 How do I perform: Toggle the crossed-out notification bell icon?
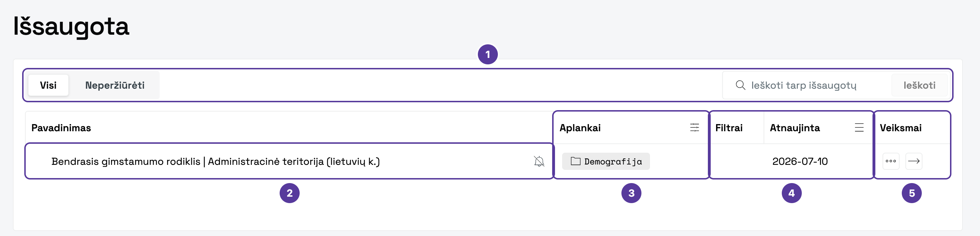click(539, 161)
